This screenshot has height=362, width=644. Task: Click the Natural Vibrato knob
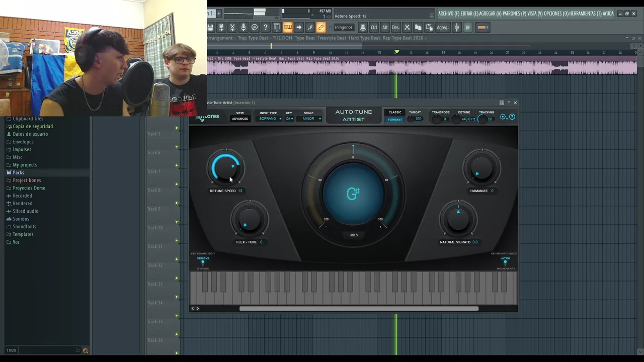(458, 219)
